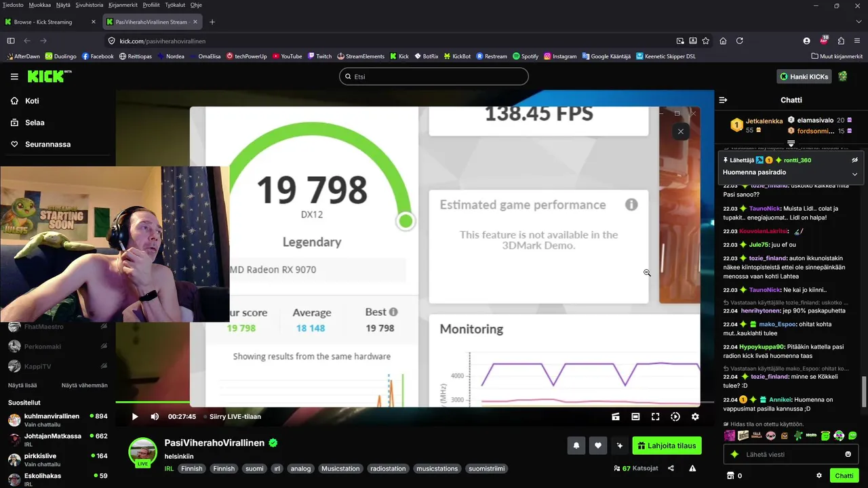Screen dimensions: 868x488
Task: Mute the stream volume speaker icon
Action: point(155,417)
